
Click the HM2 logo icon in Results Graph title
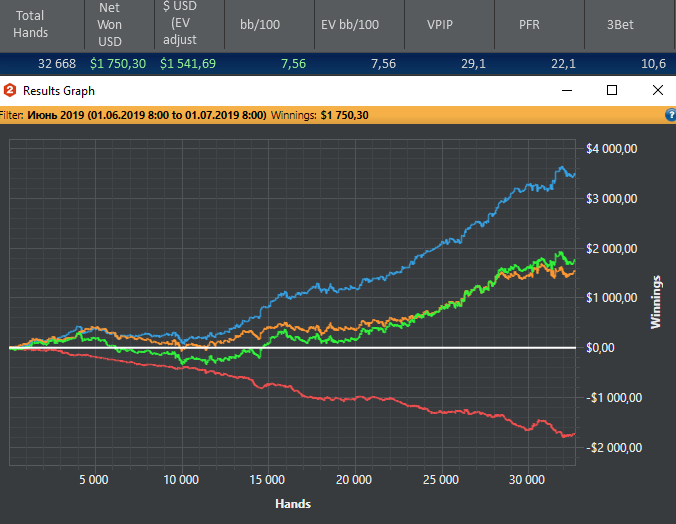pyautogui.click(x=9, y=91)
